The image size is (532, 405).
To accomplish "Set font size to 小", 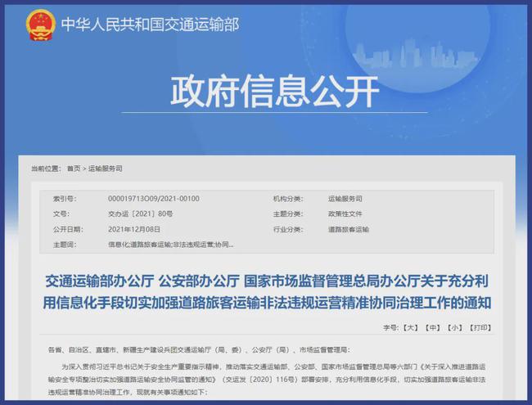I will click(x=456, y=327).
